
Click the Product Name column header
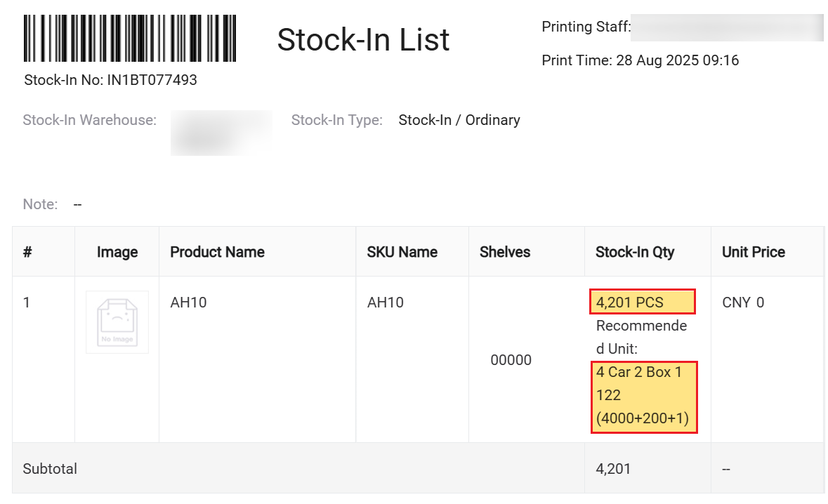217,252
